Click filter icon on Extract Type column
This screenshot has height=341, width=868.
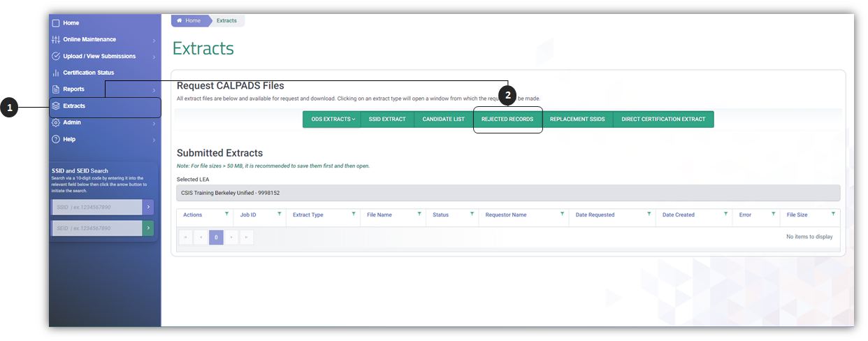coord(354,215)
